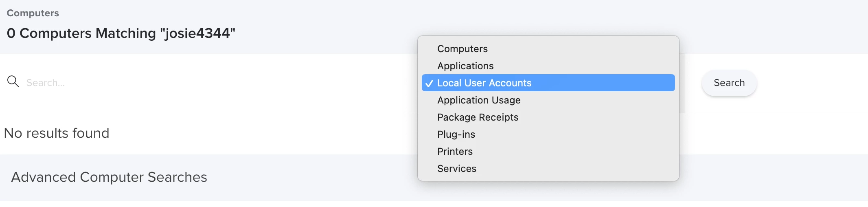Image resolution: width=868 pixels, height=207 pixels.
Task: Click the 0 Computers Matching title
Action: [121, 33]
